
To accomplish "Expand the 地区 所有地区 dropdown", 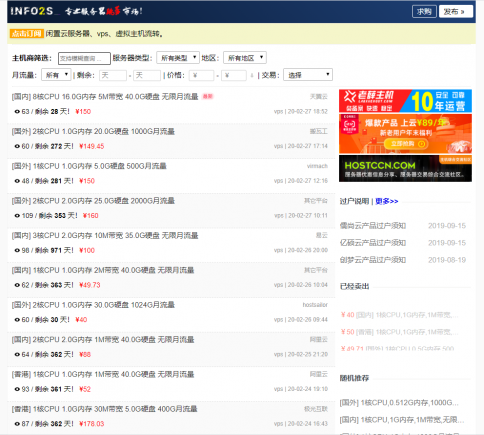I will pos(245,58).
